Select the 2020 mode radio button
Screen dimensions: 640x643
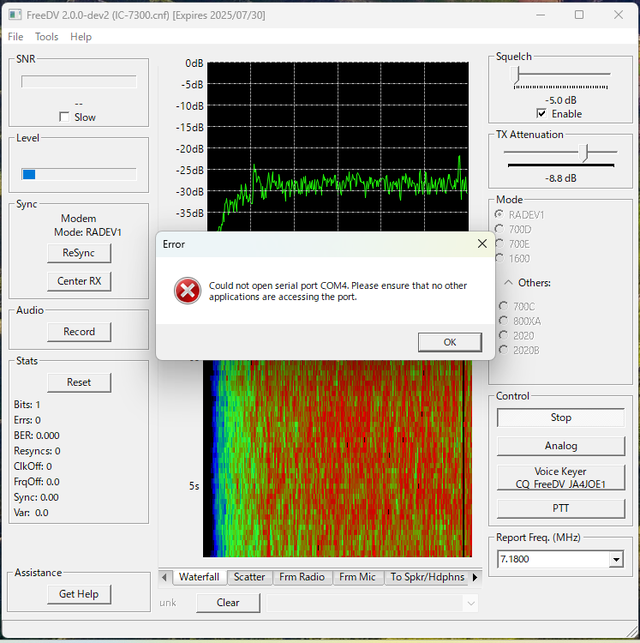[x=503, y=335]
